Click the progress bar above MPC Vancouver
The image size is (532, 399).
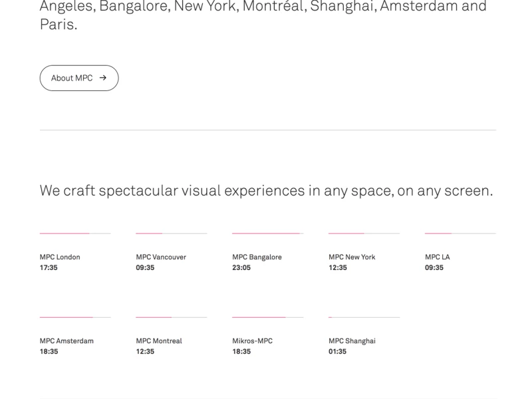pyautogui.click(x=172, y=233)
